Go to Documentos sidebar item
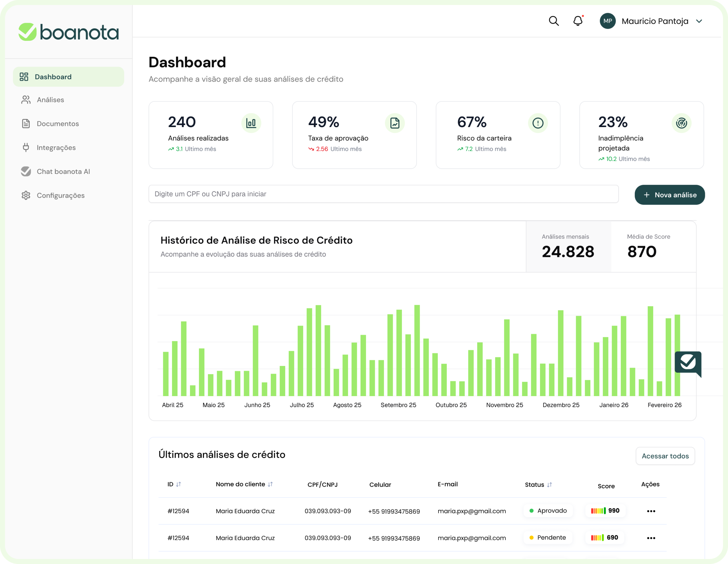Viewport: 728px width, 564px height. [57, 124]
